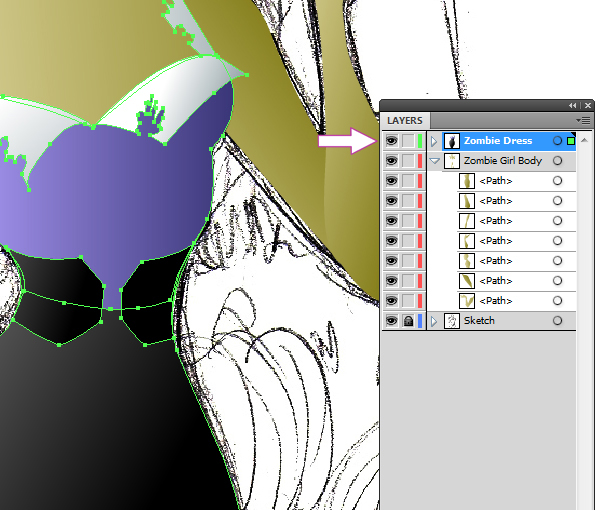Screen dimensions: 600x510
Task: Select the Sketch layer name
Action: [x=479, y=321]
